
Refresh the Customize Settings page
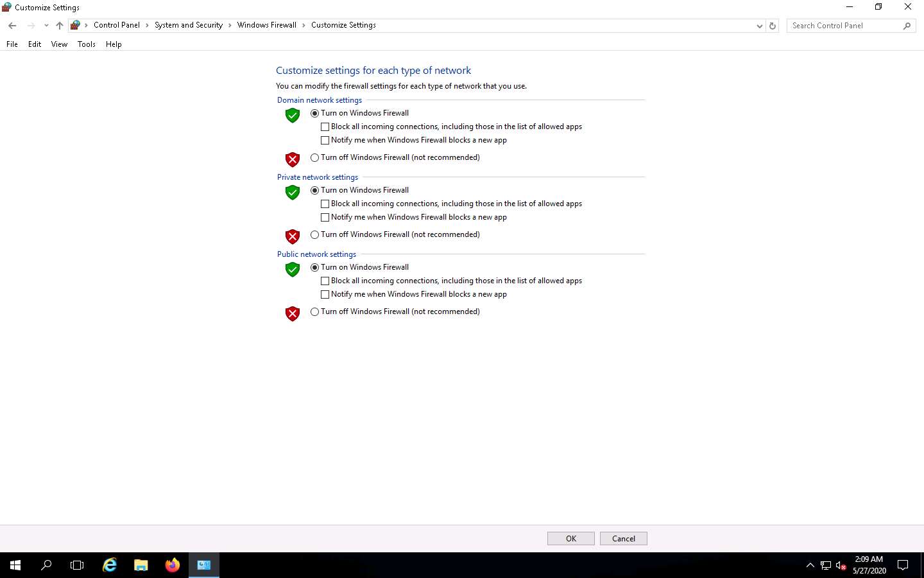773,26
